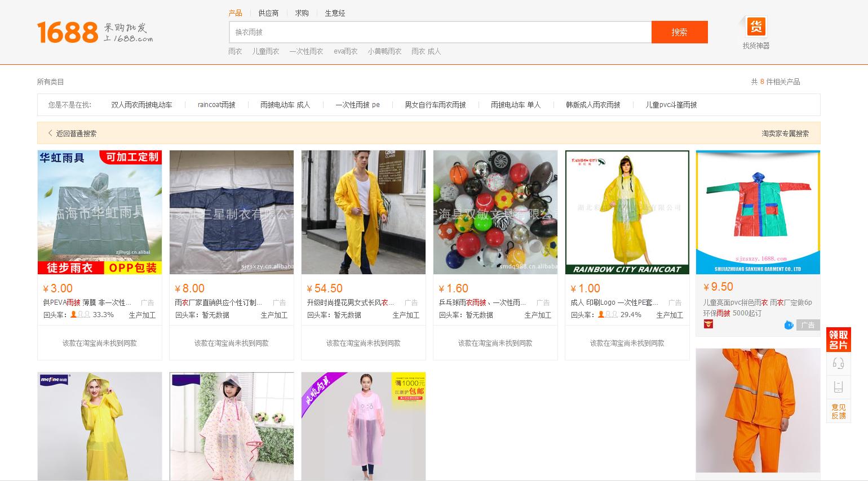Screen dimensions: 868x481
Task: Select the 求购 menu item
Action: [302, 13]
